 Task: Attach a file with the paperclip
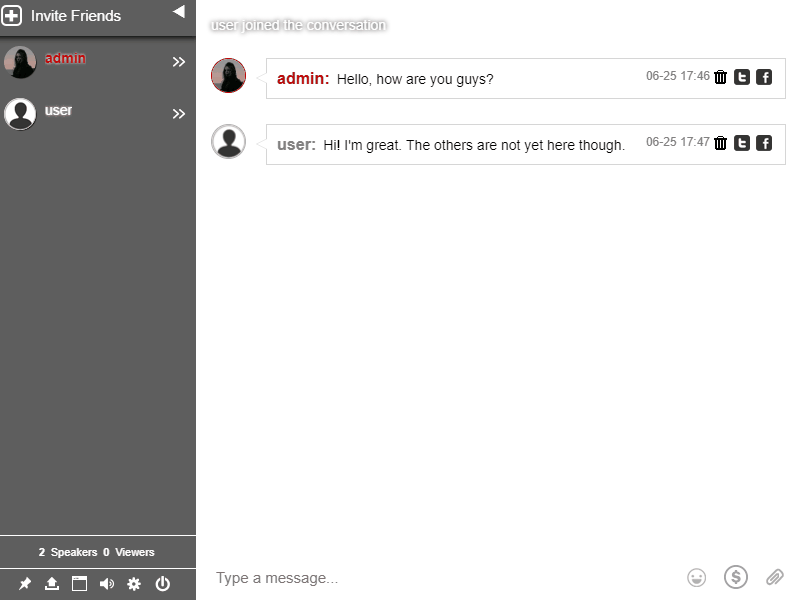click(x=775, y=577)
